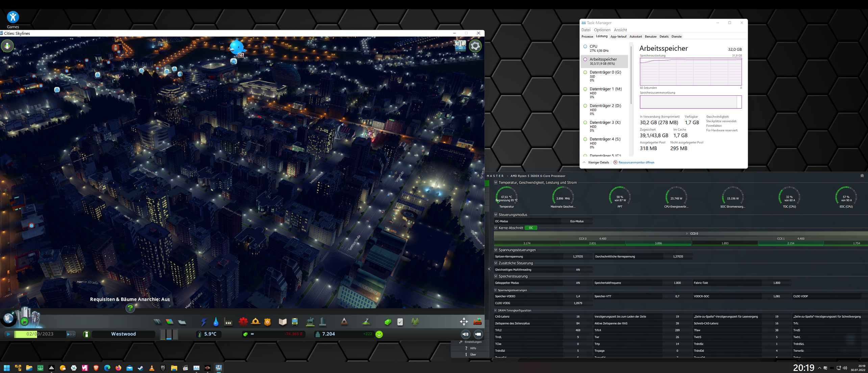Toggle simulation speed fast-forward arrows
The height and width of the screenshot is (373, 868).
[71, 334]
